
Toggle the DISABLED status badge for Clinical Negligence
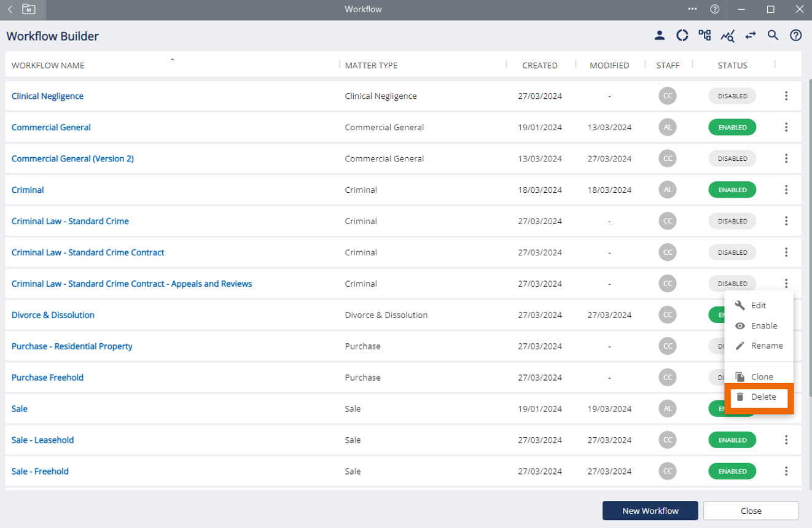(732, 96)
